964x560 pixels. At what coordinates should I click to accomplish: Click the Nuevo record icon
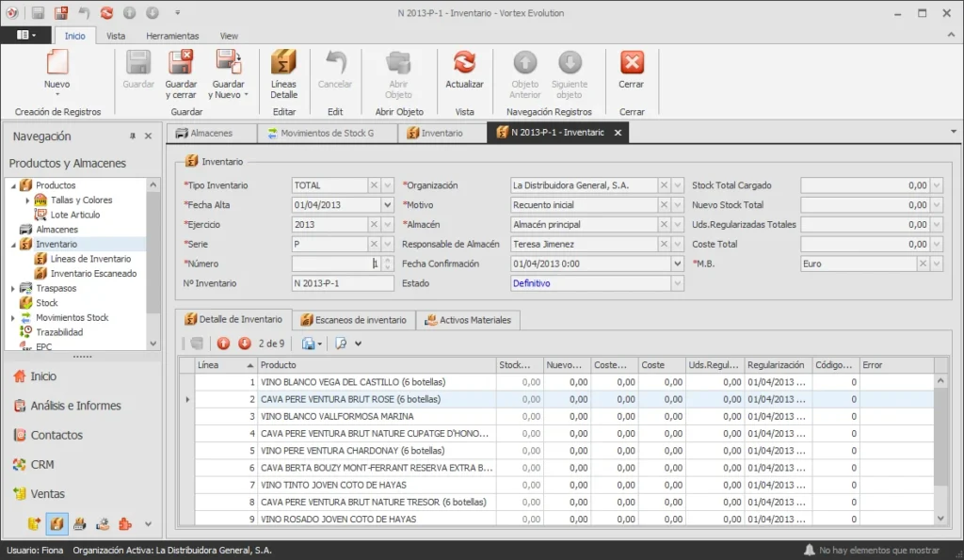(x=57, y=63)
